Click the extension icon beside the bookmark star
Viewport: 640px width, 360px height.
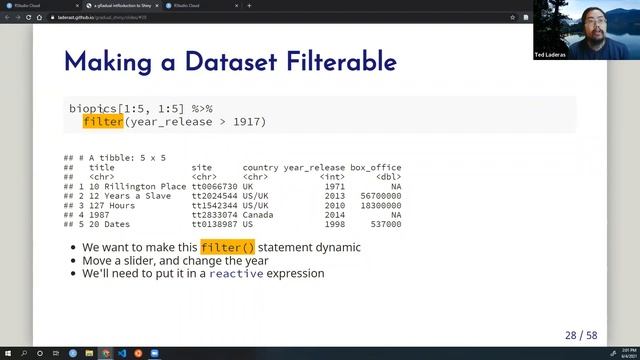(526, 18)
